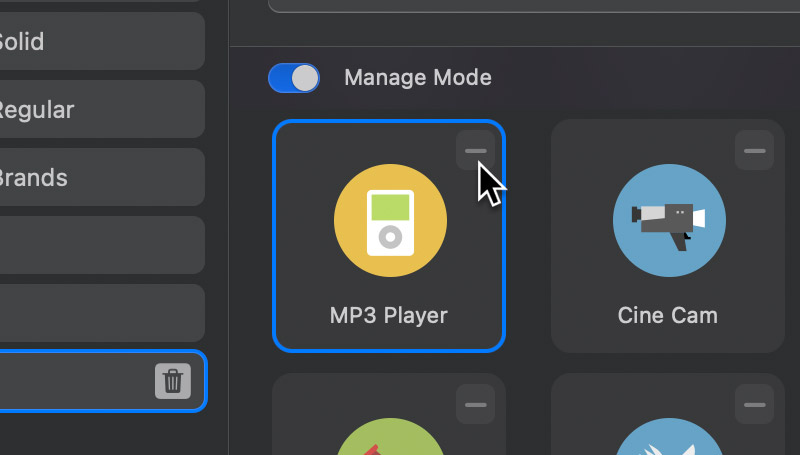Click the Cine Cam label text
The height and width of the screenshot is (455, 800).
pyautogui.click(x=667, y=315)
